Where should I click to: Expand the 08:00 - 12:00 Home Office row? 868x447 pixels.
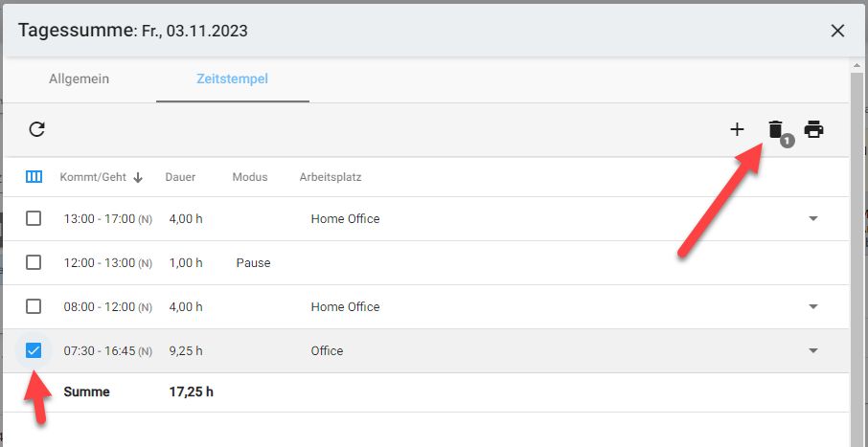tap(813, 306)
